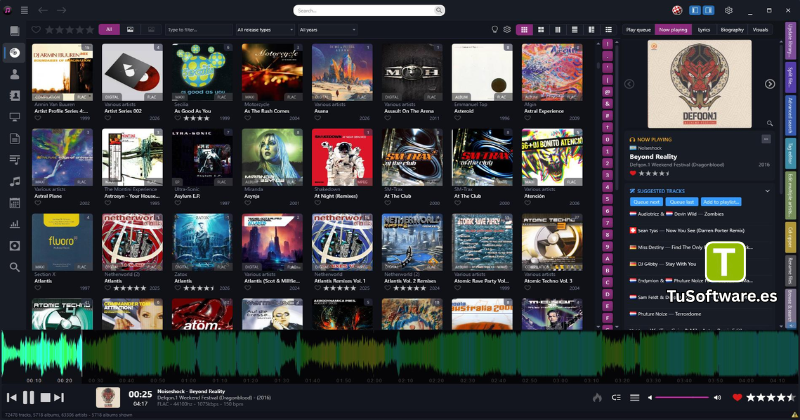
Task: Click the lightbulb icon in album toolbar
Action: coord(494,30)
